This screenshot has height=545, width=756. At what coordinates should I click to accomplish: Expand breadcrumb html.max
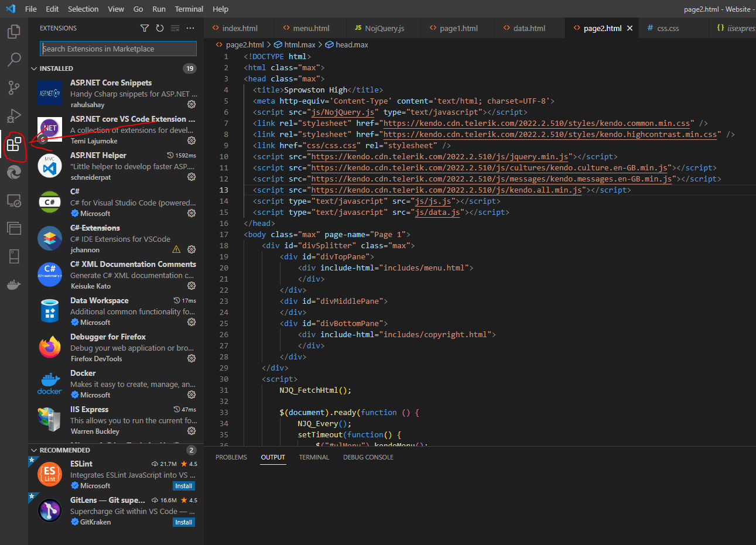click(x=295, y=44)
